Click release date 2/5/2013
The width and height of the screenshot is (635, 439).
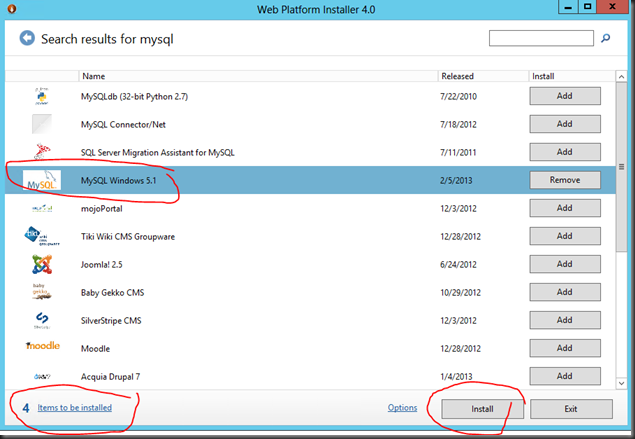point(456,180)
